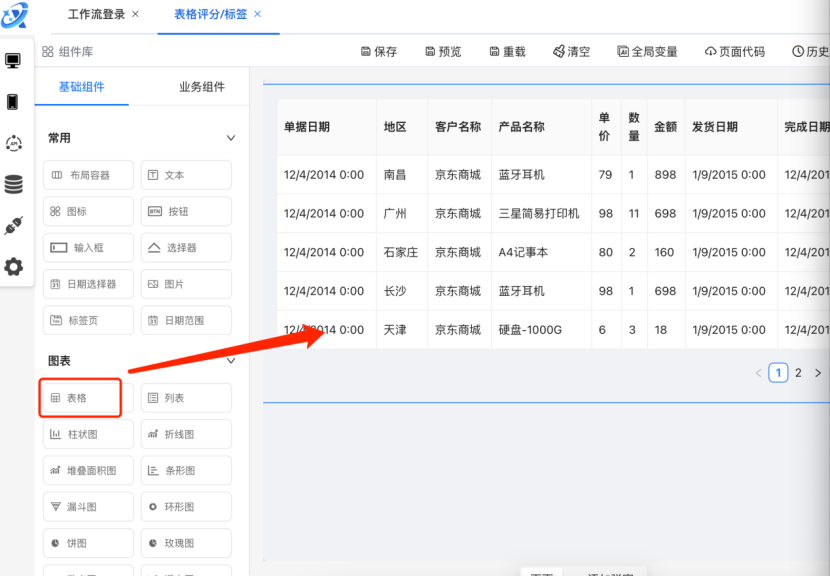The height and width of the screenshot is (576, 830).
Task: Close the 表格评分/标签 tab
Action: coord(258,14)
